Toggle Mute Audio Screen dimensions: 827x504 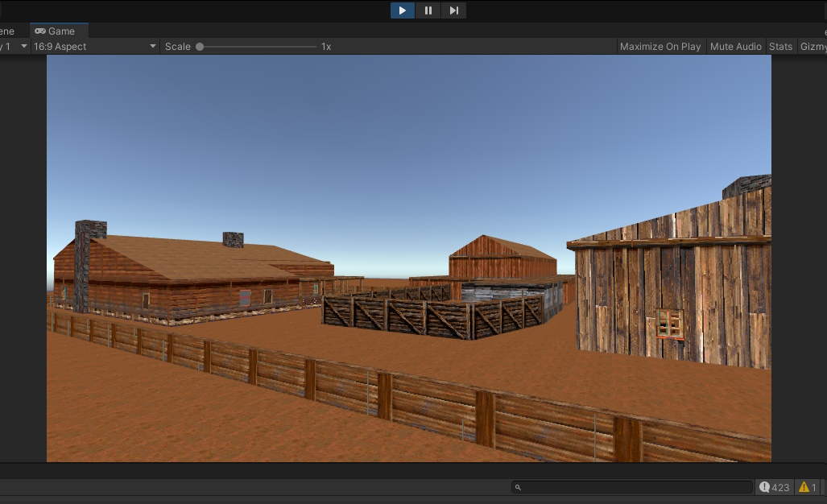736,47
